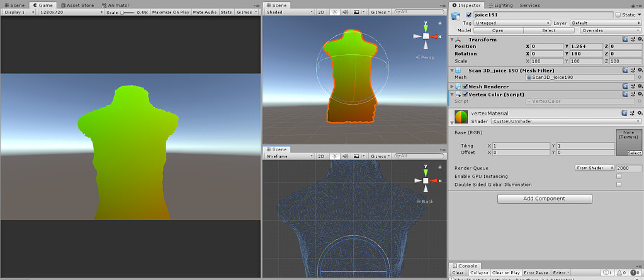The width and height of the screenshot is (644, 280).
Task: Switch to the Lighting tab
Action: [x=501, y=5]
